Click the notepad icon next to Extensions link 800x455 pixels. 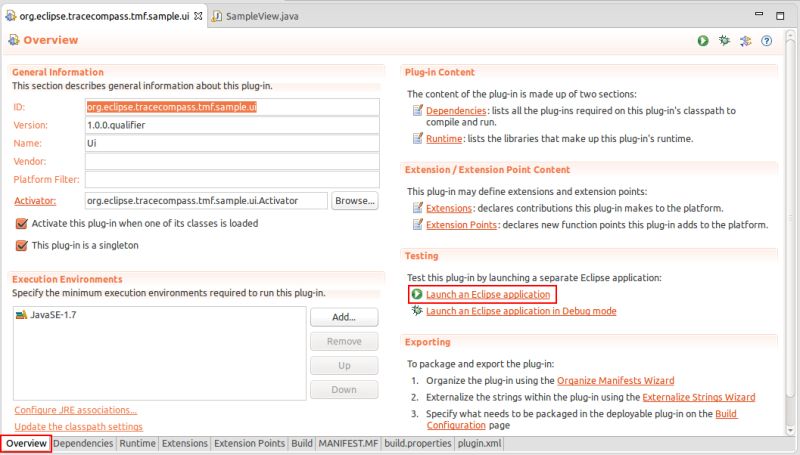418,208
